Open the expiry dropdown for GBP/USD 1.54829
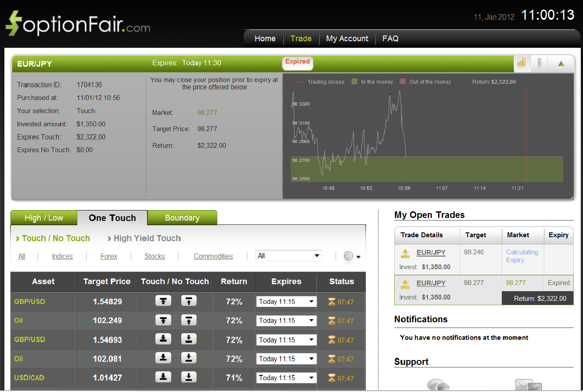Image resolution: width=583 pixels, height=392 pixels. tap(286, 301)
